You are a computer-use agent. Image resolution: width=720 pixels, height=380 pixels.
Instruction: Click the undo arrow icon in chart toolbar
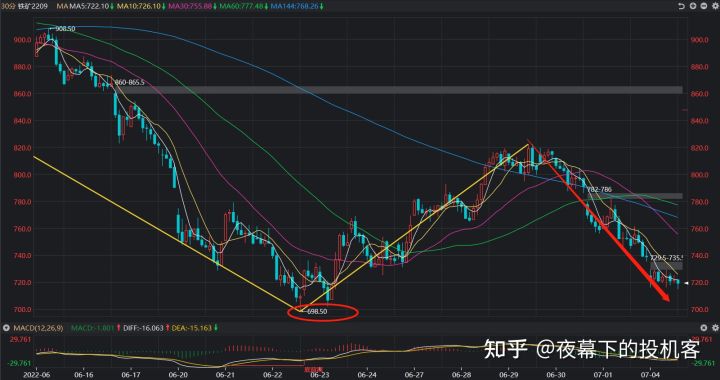(682, 6)
